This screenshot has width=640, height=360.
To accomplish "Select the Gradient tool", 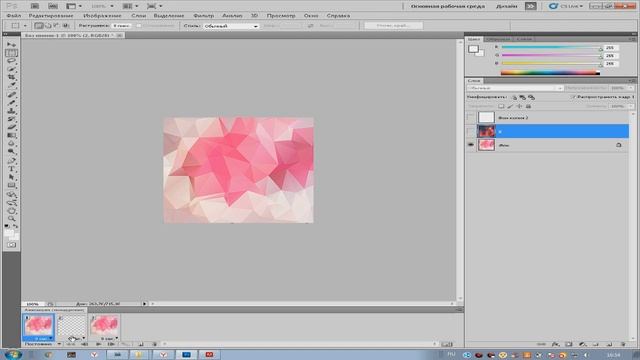I will click(x=11, y=136).
